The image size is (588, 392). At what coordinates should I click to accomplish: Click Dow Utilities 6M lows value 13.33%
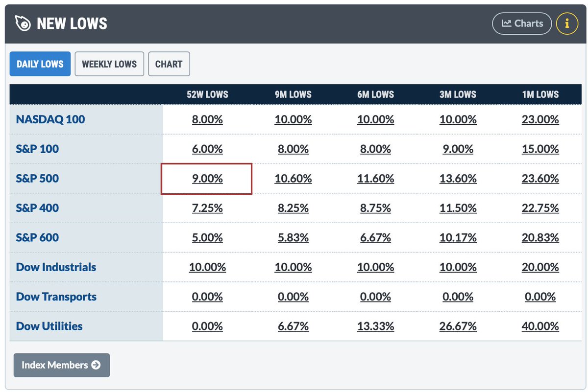point(375,326)
